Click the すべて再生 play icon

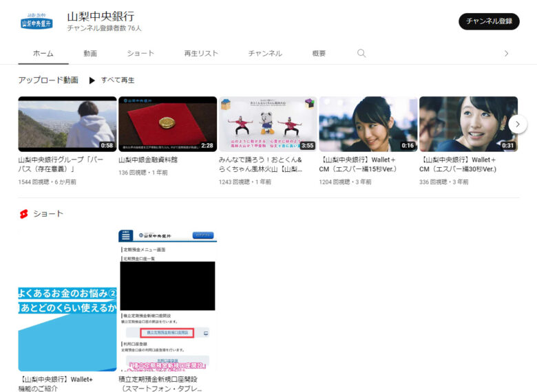92,80
